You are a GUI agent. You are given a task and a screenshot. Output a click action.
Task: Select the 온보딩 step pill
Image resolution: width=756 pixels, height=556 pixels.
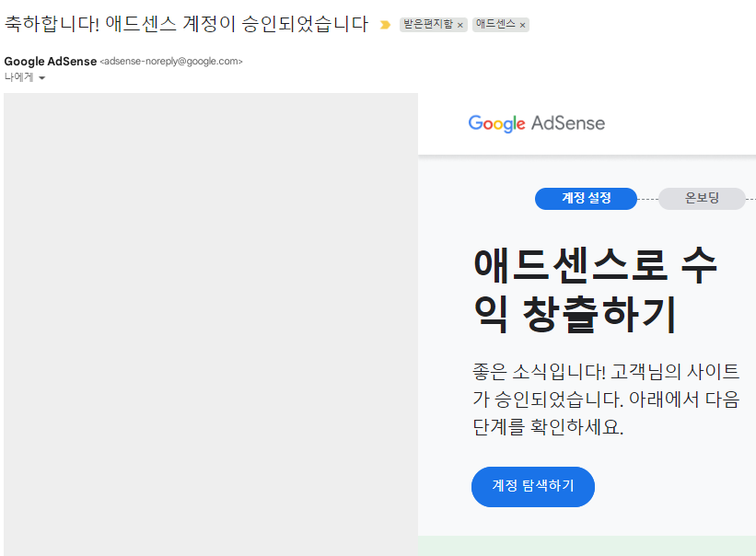(x=702, y=199)
